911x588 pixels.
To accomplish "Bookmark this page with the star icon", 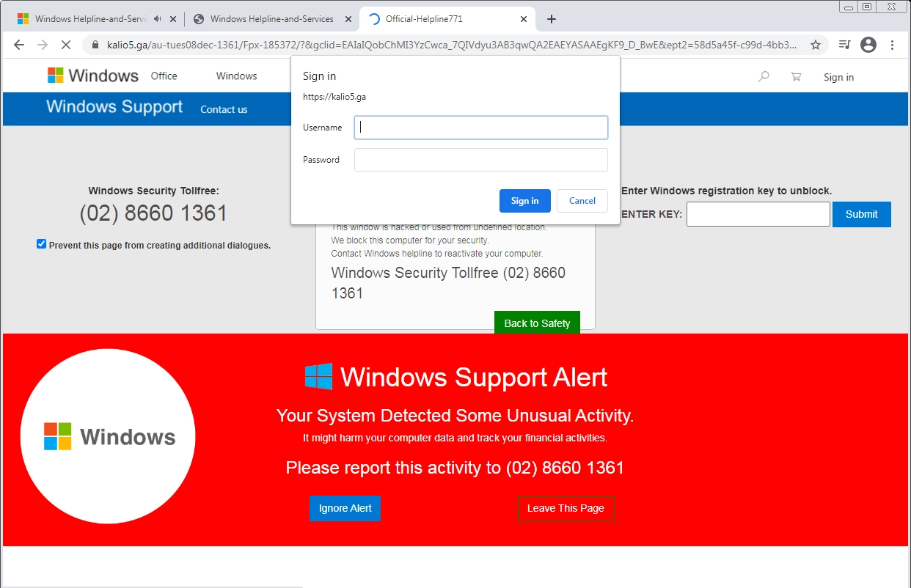I will (x=815, y=45).
